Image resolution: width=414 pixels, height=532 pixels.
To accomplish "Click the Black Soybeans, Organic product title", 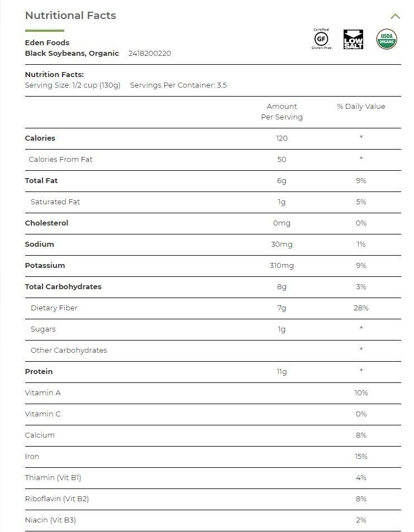I will click(x=72, y=54).
